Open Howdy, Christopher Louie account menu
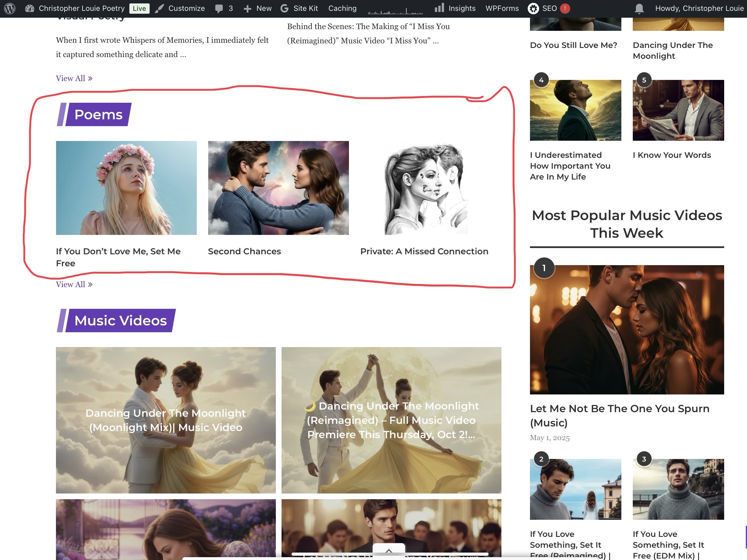The width and height of the screenshot is (747, 560). click(x=699, y=9)
